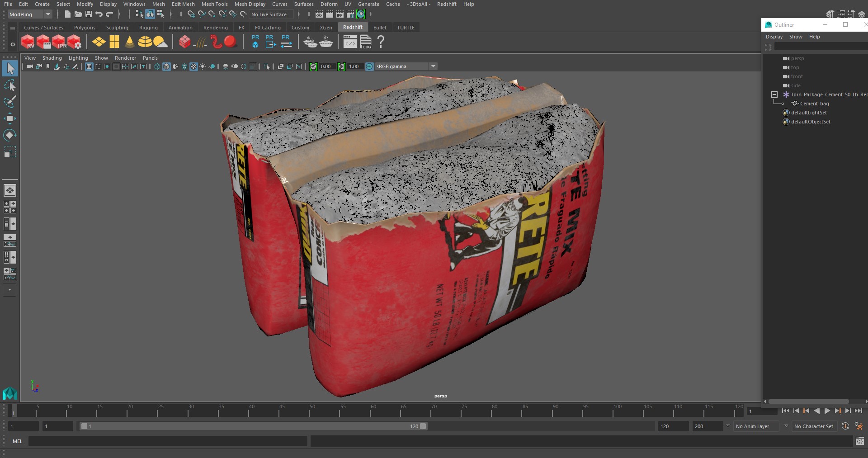The height and width of the screenshot is (458, 868).
Task: Open shelf tab selector menu button
Action: (13, 28)
